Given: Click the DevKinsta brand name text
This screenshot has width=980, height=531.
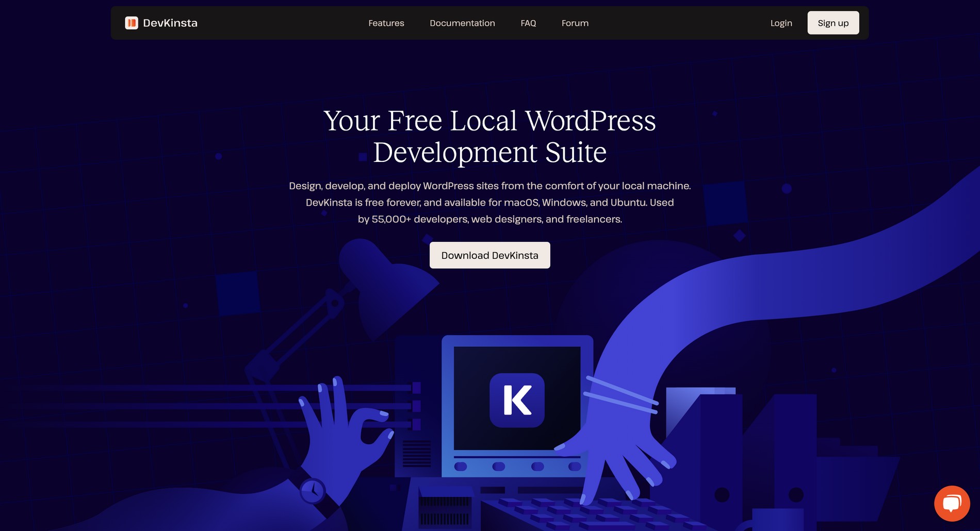Looking at the screenshot, I should 170,23.
